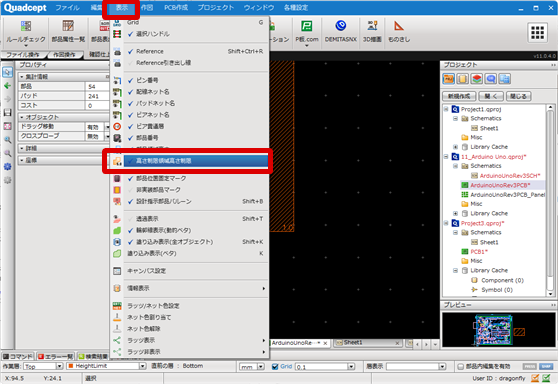Click the layers icon in the project panel
The image size is (558, 384).
click(477, 79)
